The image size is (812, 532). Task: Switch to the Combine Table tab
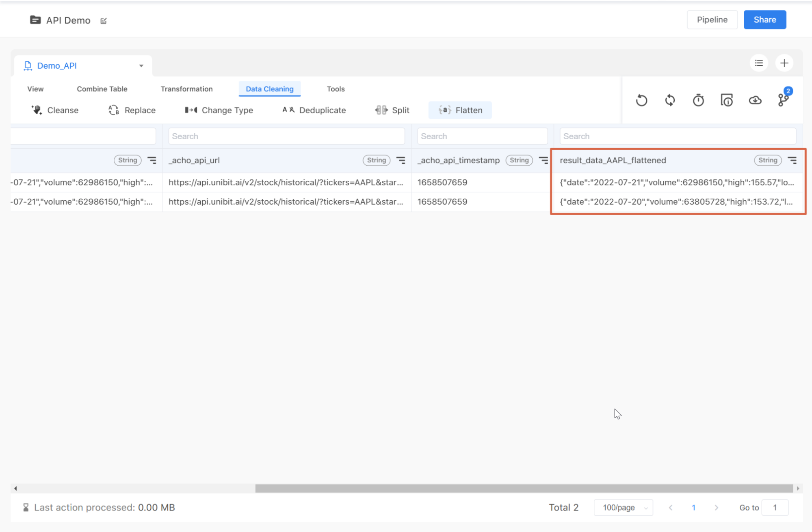[x=102, y=89]
